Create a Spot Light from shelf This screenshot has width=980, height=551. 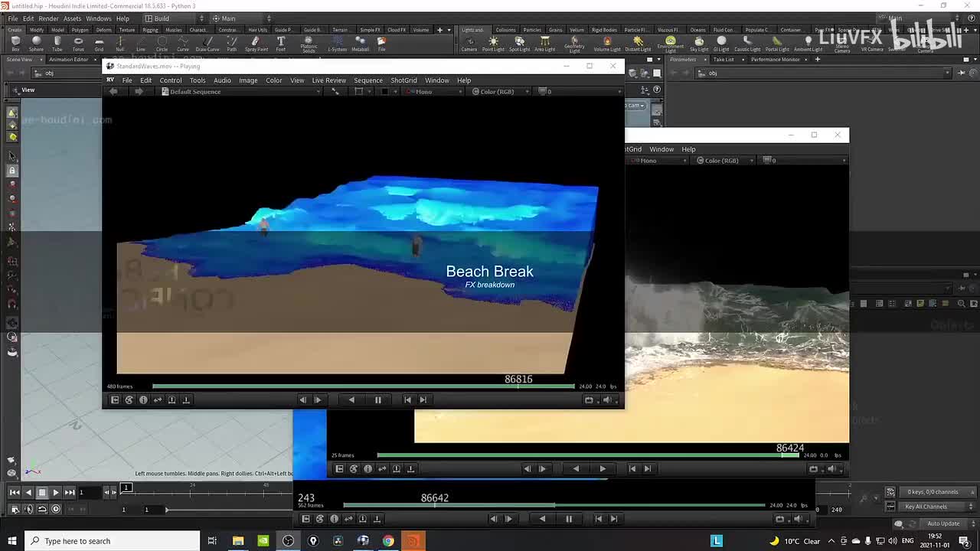[x=519, y=43]
